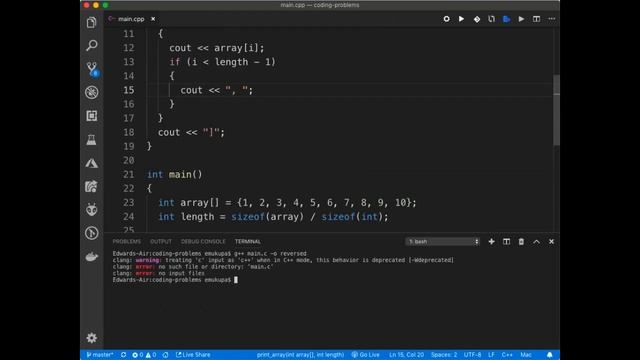Screen dimensions: 640x360
Task: Add a new terminal with plus icon
Action: point(491,242)
